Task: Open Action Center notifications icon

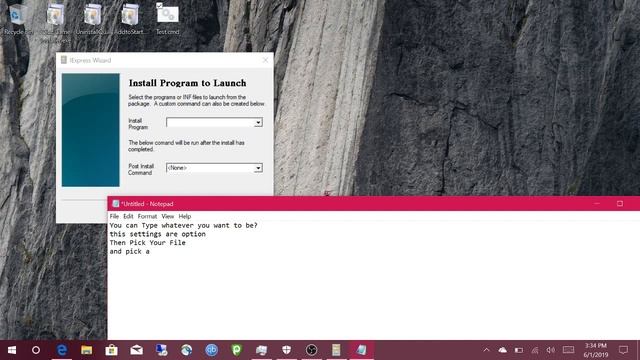Action: tap(623, 350)
